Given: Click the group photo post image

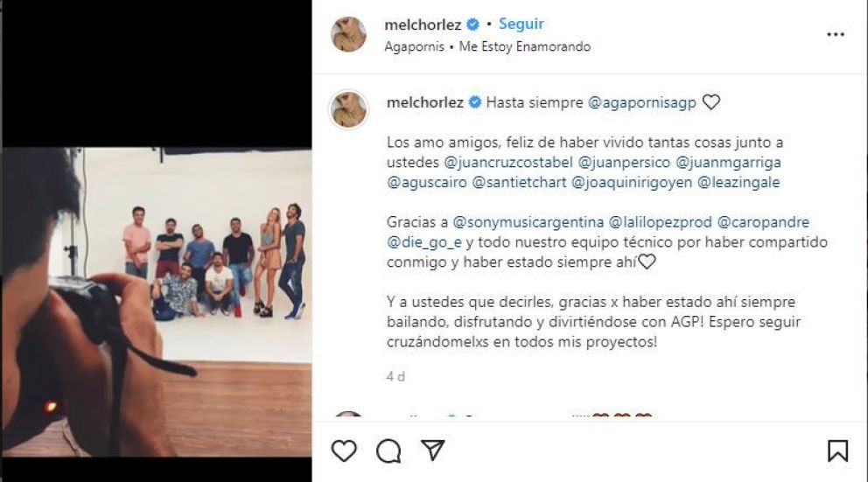Looking at the screenshot, I should [x=156, y=302].
